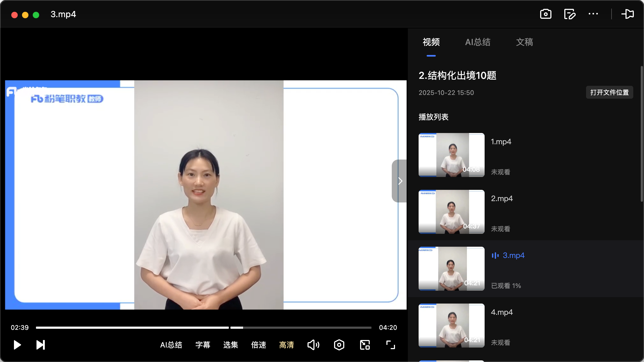The height and width of the screenshot is (362, 644).
Task: Open the ... more options menu
Action: click(x=593, y=14)
